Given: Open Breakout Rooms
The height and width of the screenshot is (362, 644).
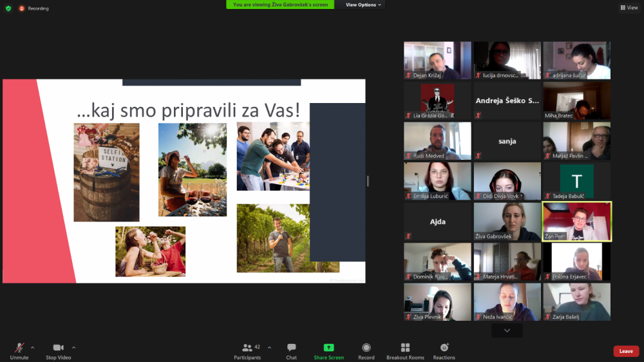Looking at the screenshot, I should pos(405,350).
